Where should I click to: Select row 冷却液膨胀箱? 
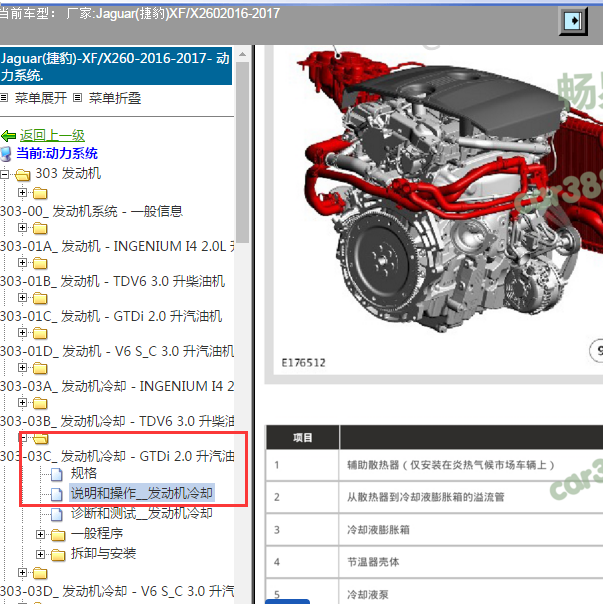435,529
